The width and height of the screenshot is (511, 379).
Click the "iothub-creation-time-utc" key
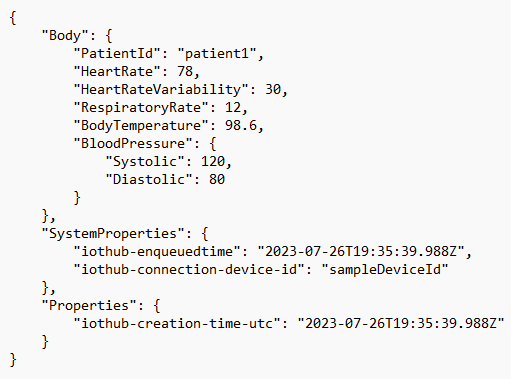tap(177, 323)
